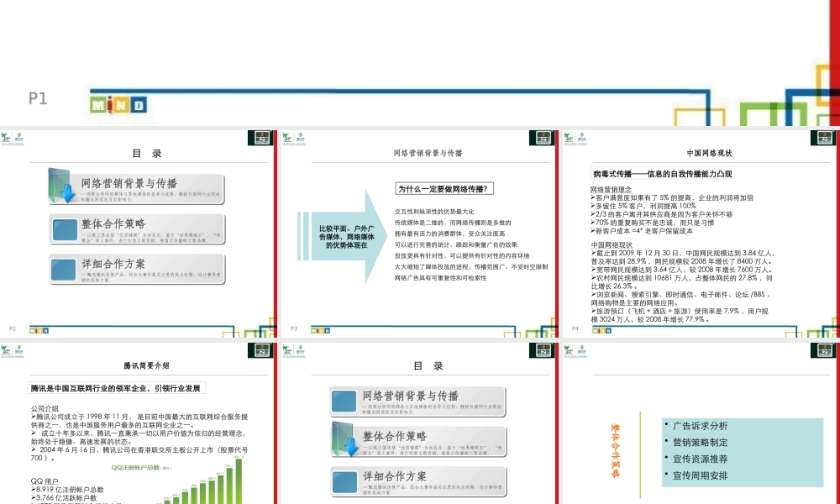
Task: Open 详细合作方案 entry on the second 目录 slide
Action: click(418, 482)
